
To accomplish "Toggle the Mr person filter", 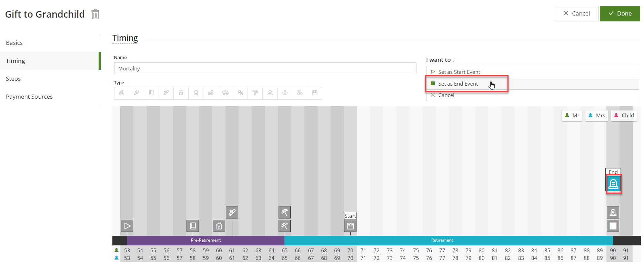I will click(x=572, y=116).
